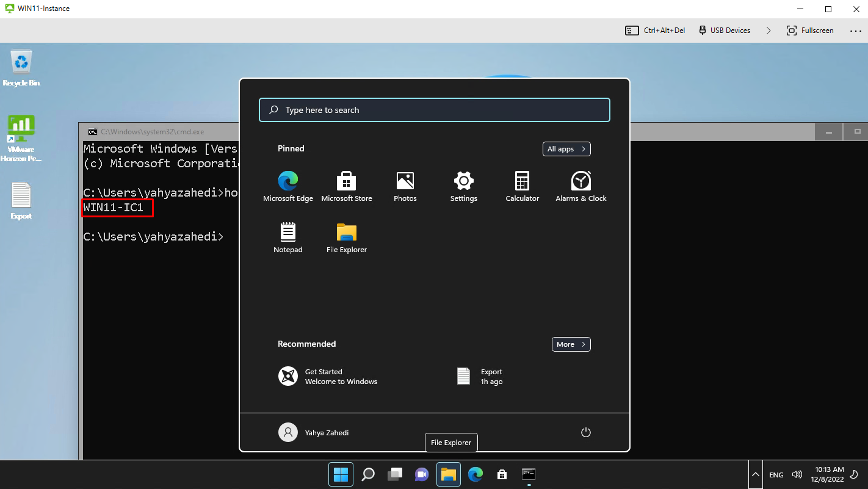Shut down using the power button
The height and width of the screenshot is (489, 868).
pyautogui.click(x=585, y=432)
